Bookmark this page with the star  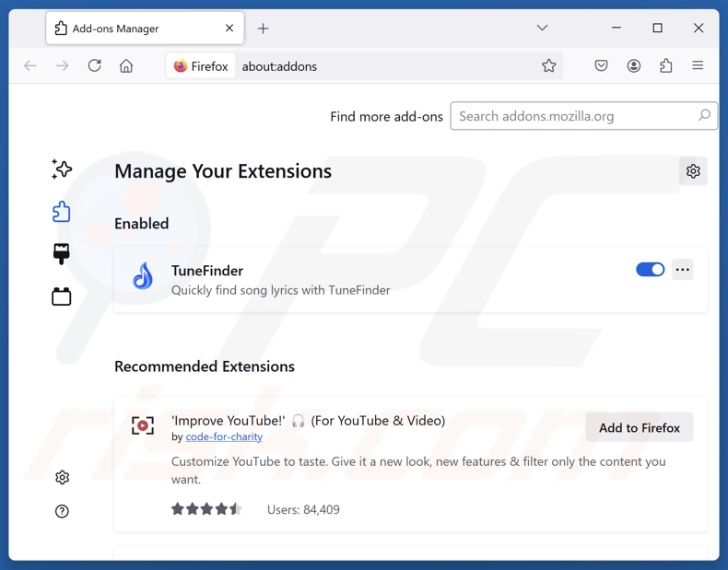pyautogui.click(x=549, y=66)
